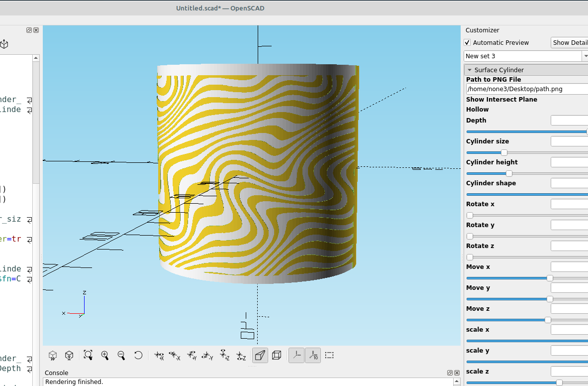Select the View All icon
The image size is (588, 386).
pos(88,355)
